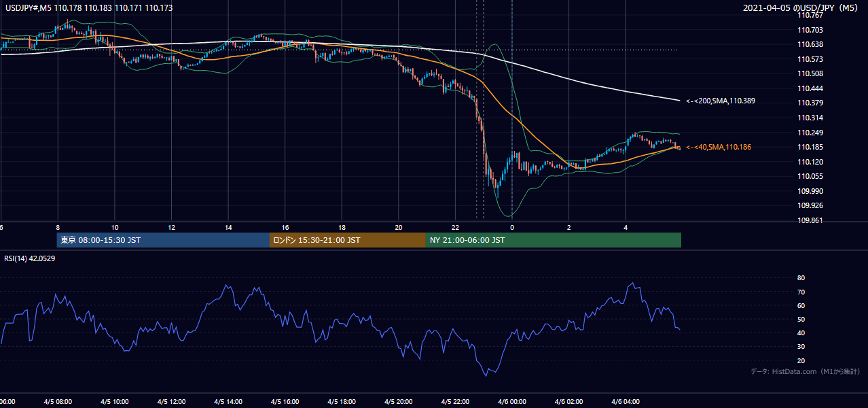Select the Tokyo 08:00-15:30 JST session bar
868x408 pixels.
(163, 240)
